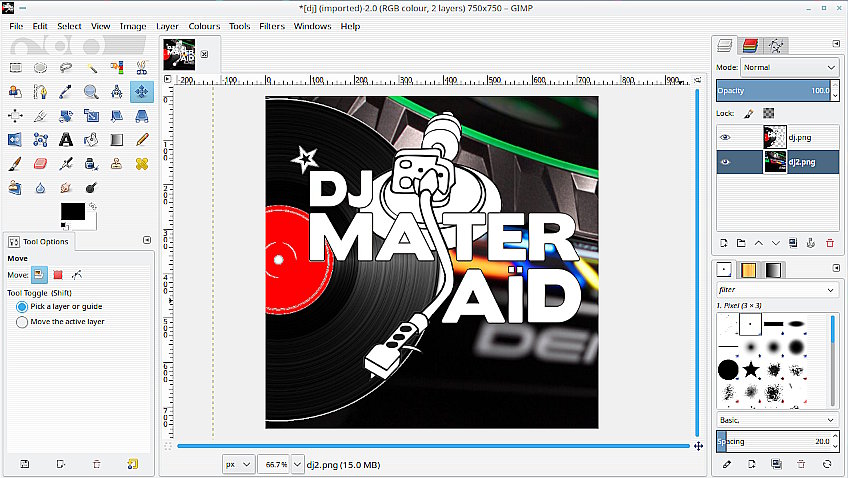Open the Colours menu

(204, 26)
